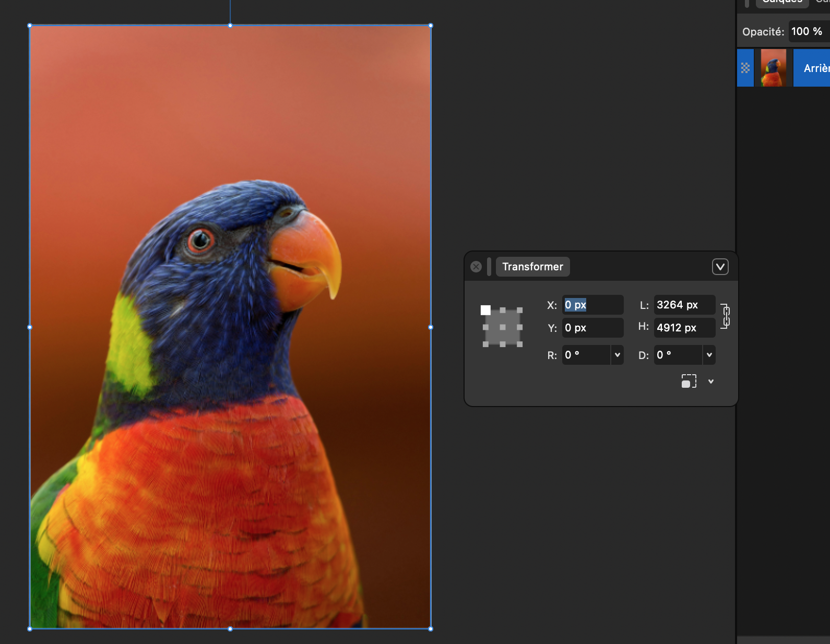Select the Transformer panel tab
Image resolution: width=830 pixels, height=644 pixels.
(x=532, y=267)
